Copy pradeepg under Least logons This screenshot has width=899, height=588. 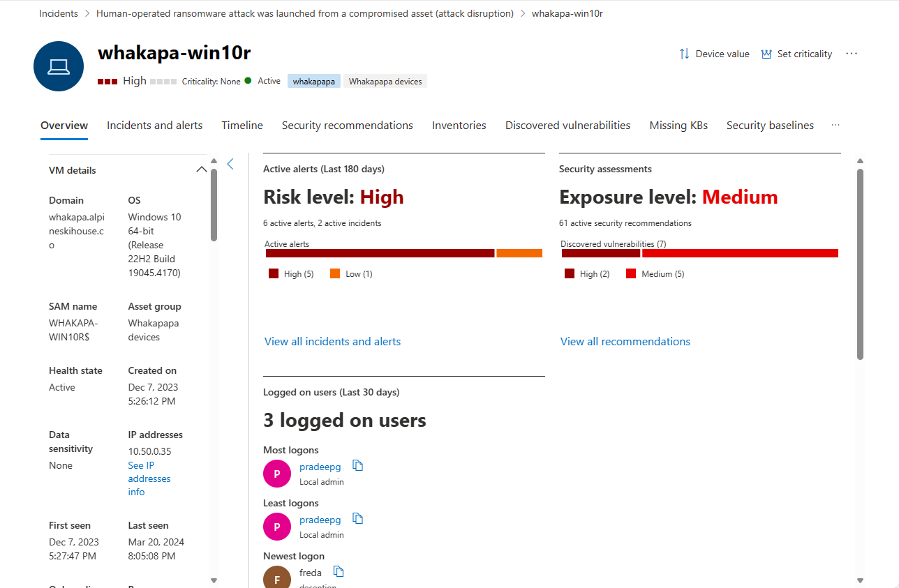(x=358, y=519)
